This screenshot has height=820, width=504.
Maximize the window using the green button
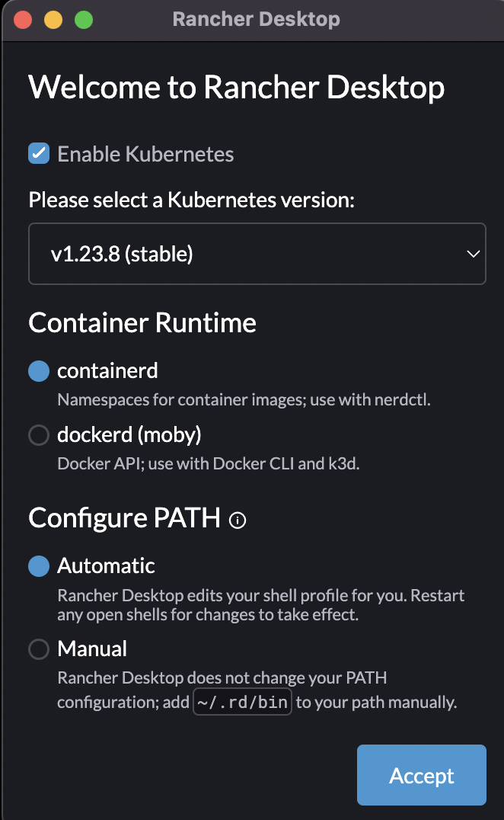point(84,20)
